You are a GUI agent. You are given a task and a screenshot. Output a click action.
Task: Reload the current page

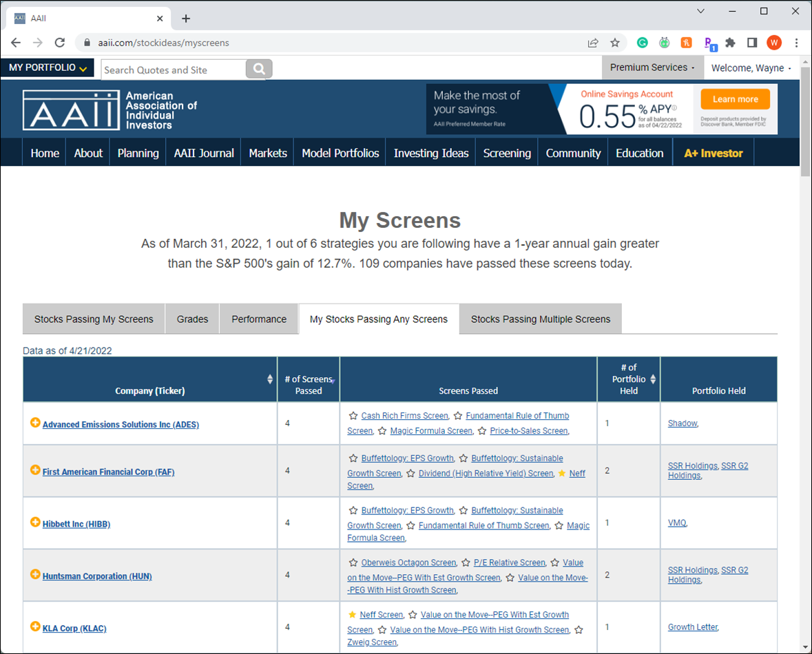59,43
